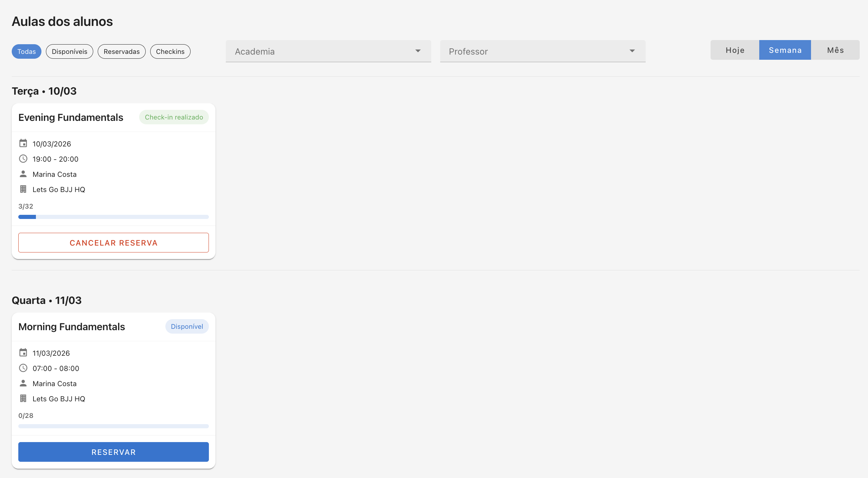Activate the Checkins filter
Screen dimensions: 868x478
(x=170, y=51)
